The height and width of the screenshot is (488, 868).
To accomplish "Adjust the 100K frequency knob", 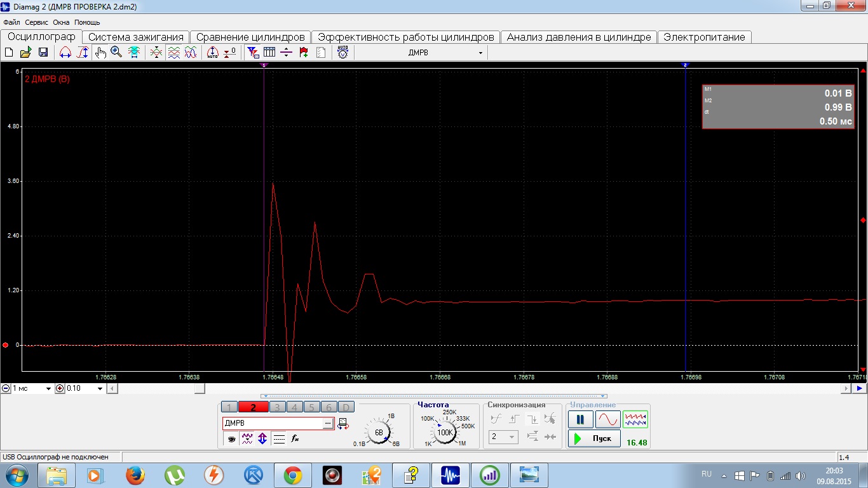I will pyautogui.click(x=444, y=432).
